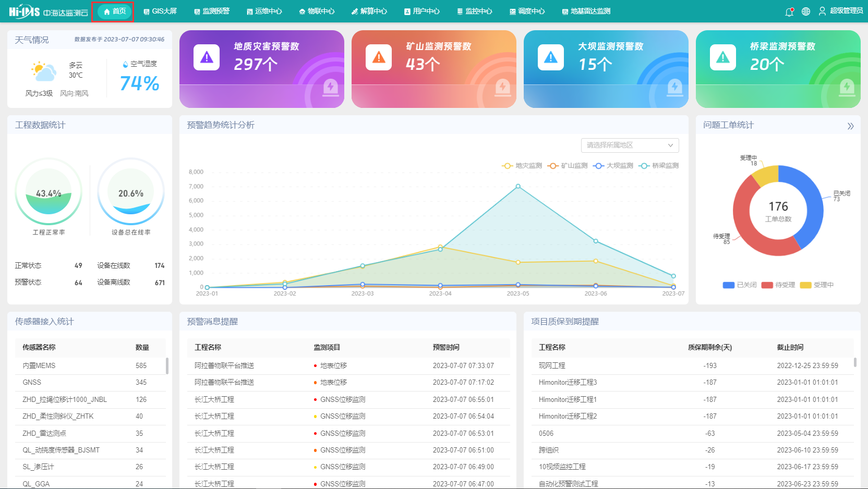868x489 pixels.
Task: Click the 传感器接入统计 table scrollbar
Action: pyautogui.click(x=167, y=365)
